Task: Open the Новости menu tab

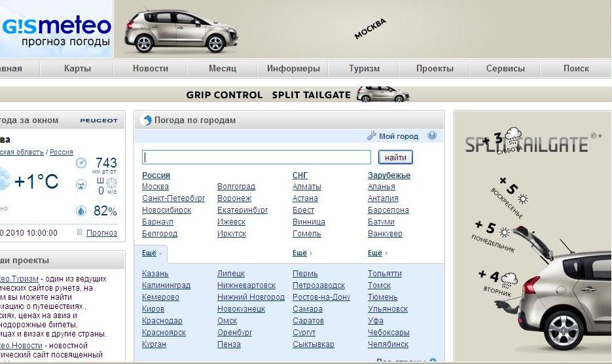Action: click(x=151, y=68)
